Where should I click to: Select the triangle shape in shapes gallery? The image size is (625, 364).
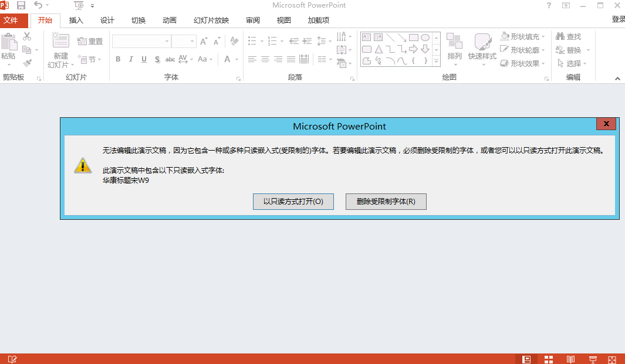coord(379,49)
